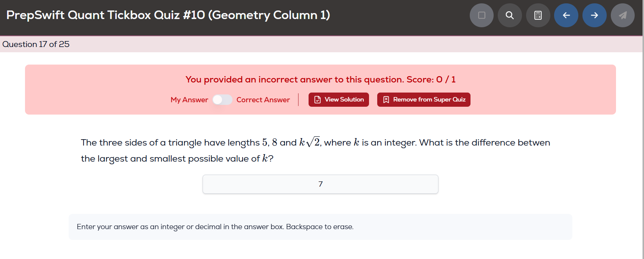Click the answer box showing 7
Viewport: 644px width, 259px height.
tap(320, 184)
